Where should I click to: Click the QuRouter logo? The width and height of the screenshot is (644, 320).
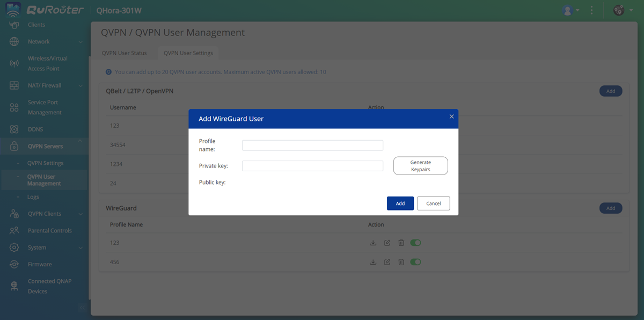(x=46, y=10)
